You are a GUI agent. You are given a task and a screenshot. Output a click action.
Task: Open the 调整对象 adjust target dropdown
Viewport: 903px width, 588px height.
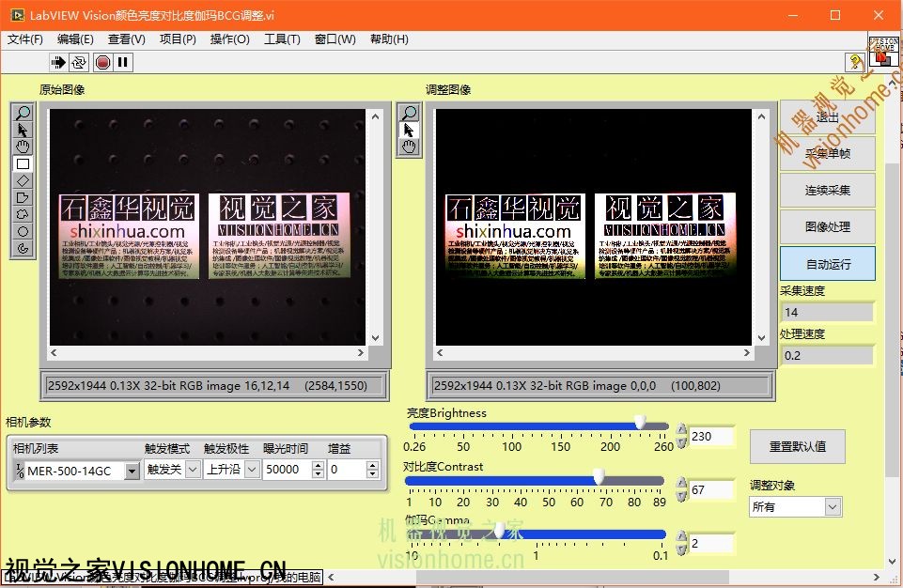(x=833, y=507)
